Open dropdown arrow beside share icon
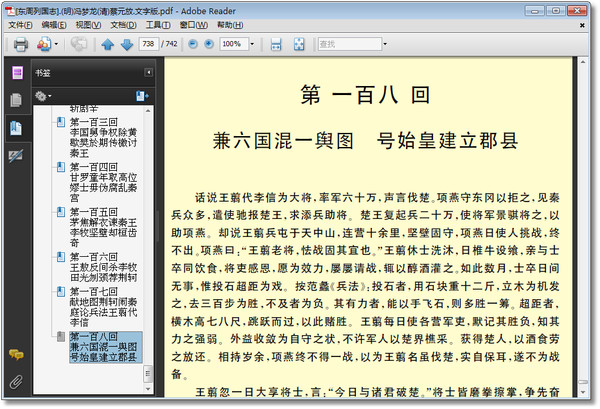The image size is (600, 409). point(56,44)
